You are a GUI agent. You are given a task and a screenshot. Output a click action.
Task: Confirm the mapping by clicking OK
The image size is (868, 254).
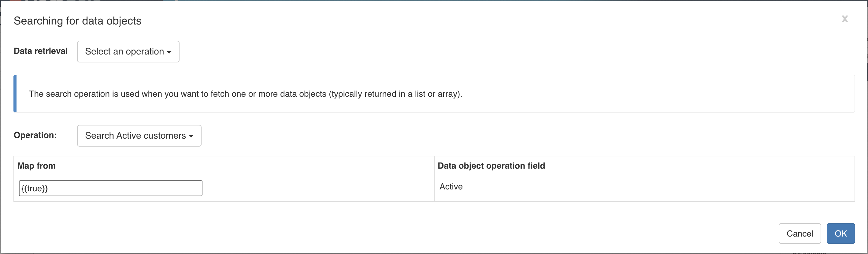tap(840, 233)
